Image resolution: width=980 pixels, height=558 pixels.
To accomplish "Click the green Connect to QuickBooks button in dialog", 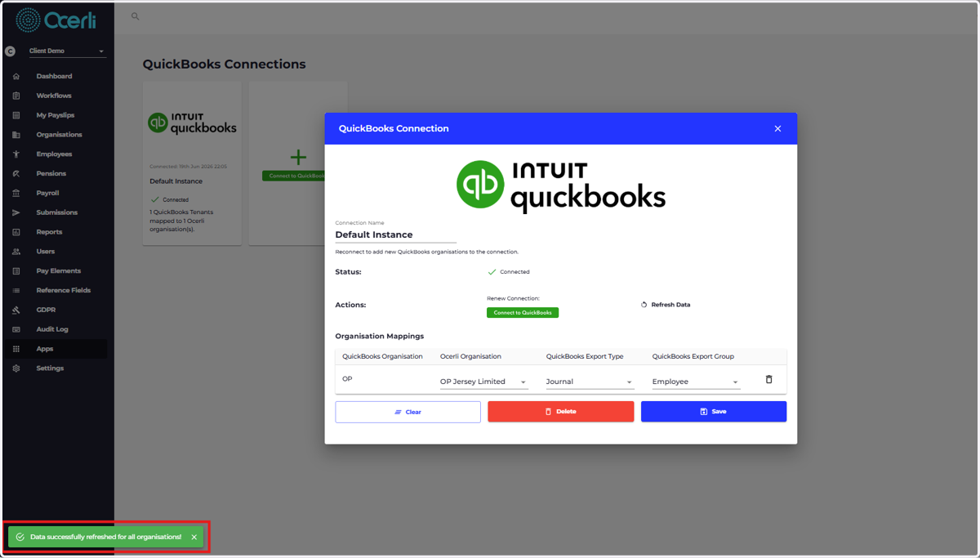I will pyautogui.click(x=523, y=312).
